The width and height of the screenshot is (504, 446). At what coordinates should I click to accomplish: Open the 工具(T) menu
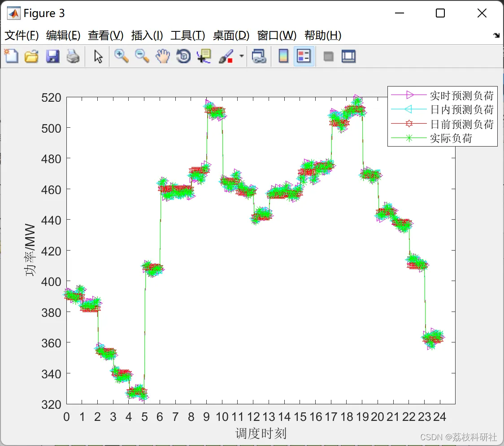pos(187,35)
